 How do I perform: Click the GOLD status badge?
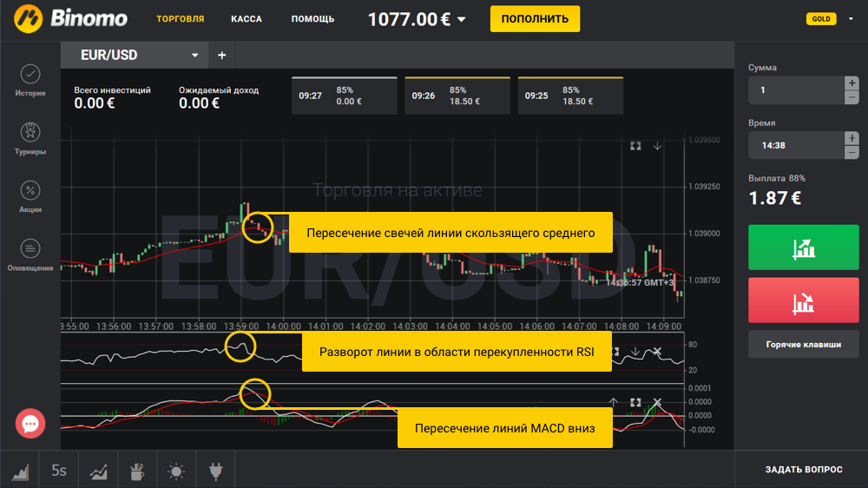tap(821, 19)
